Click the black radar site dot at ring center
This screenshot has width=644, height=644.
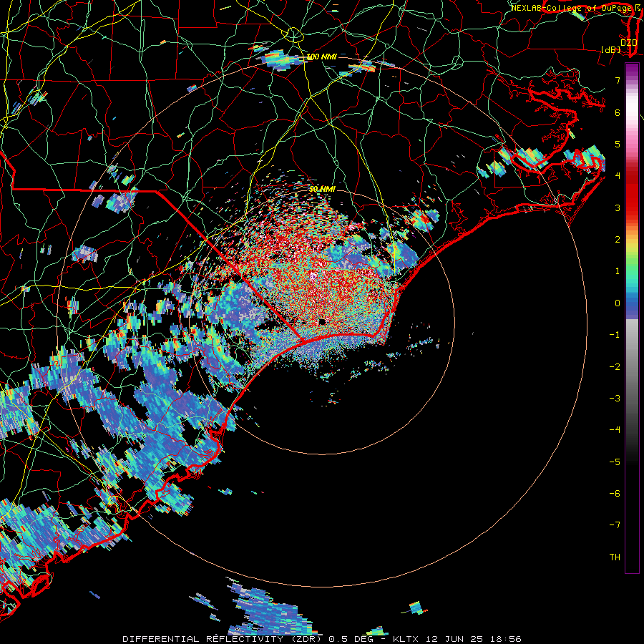pyautogui.click(x=323, y=321)
